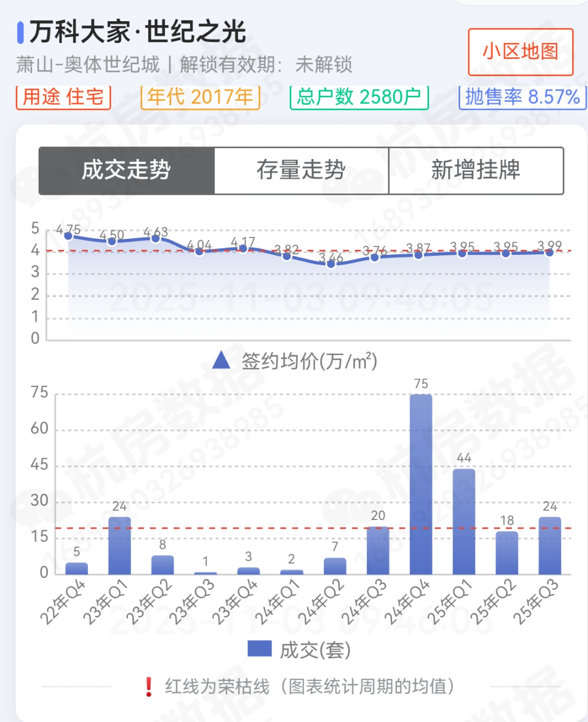Select the 3.76 price data point
The width and height of the screenshot is (588, 722).
click(x=375, y=257)
